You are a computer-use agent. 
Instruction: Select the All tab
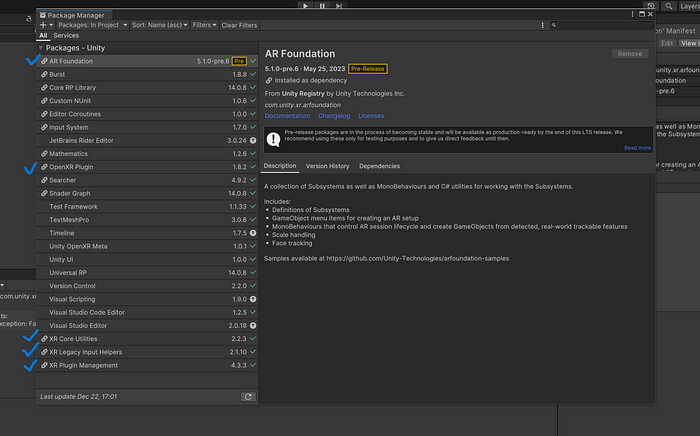tap(43, 35)
